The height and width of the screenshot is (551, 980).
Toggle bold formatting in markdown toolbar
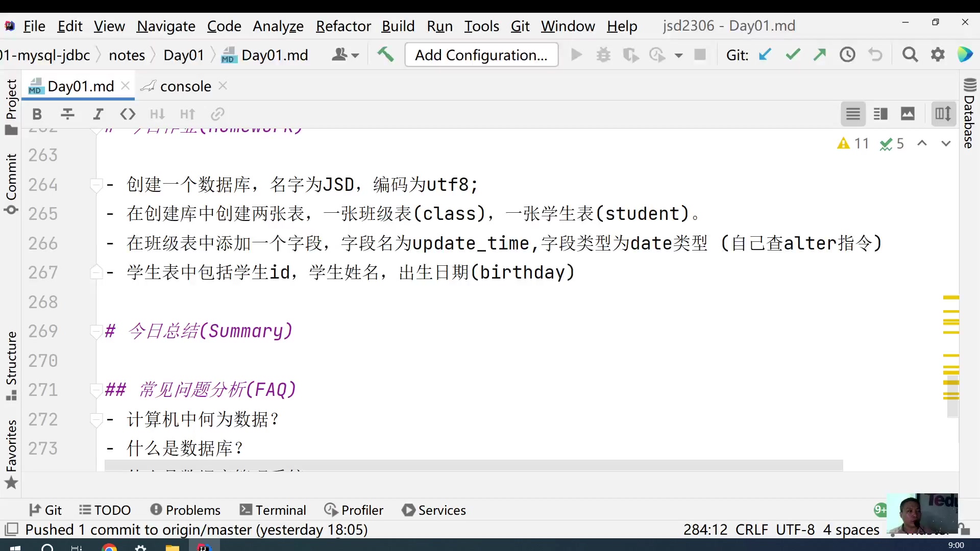pyautogui.click(x=37, y=114)
